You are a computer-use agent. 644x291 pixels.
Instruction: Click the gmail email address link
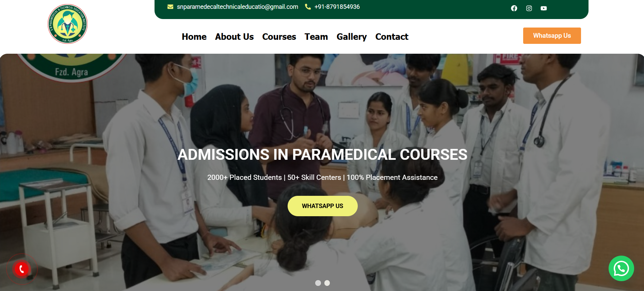click(x=238, y=7)
